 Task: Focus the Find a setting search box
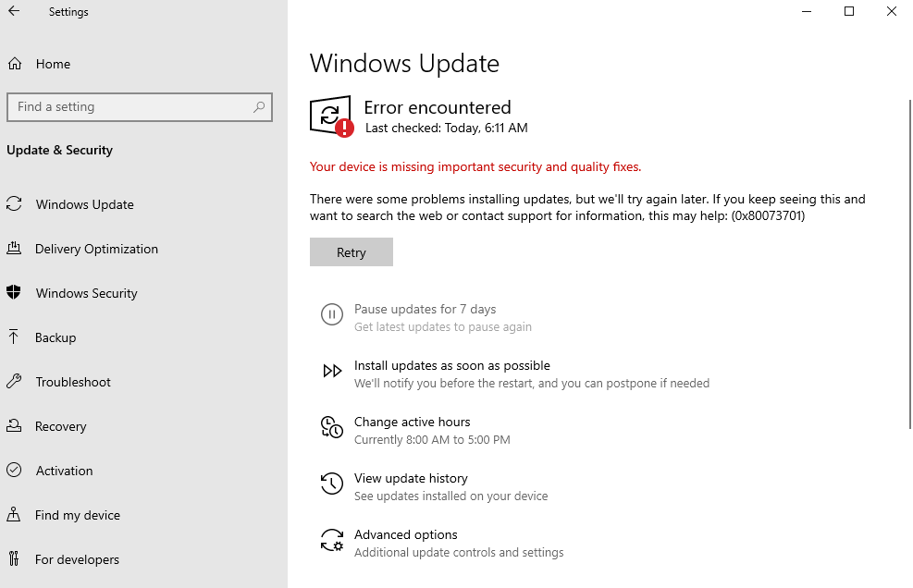pyautogui.click(x=130, y=107)
